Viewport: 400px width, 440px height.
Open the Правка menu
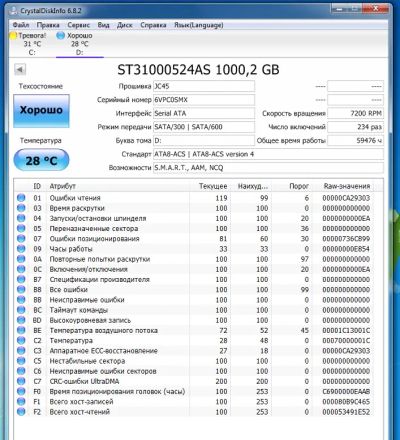click(48, 25)
